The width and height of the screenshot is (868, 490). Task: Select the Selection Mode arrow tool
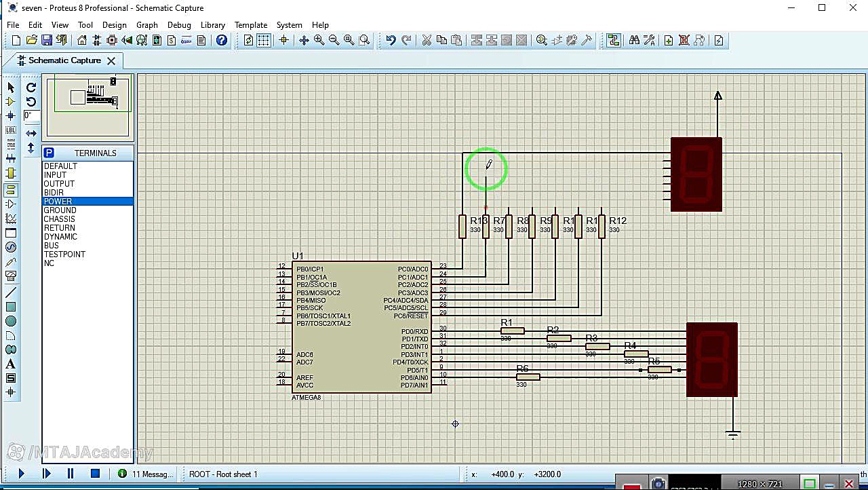pos(11,88)
